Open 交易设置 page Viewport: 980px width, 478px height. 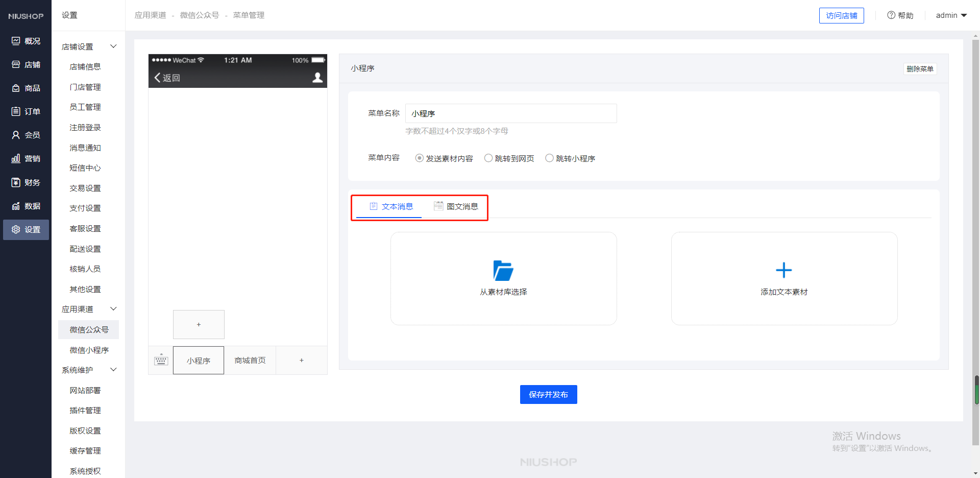pyautogui.click(x=85, y=188)
